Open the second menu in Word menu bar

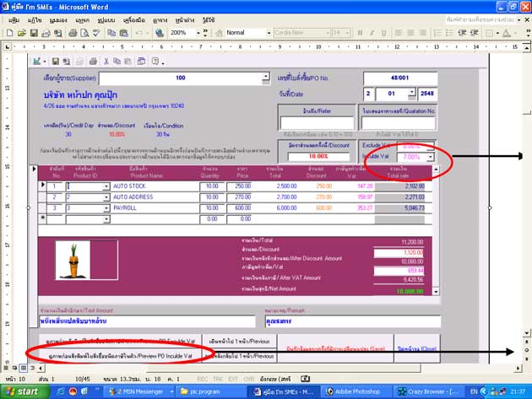(35, 18)
